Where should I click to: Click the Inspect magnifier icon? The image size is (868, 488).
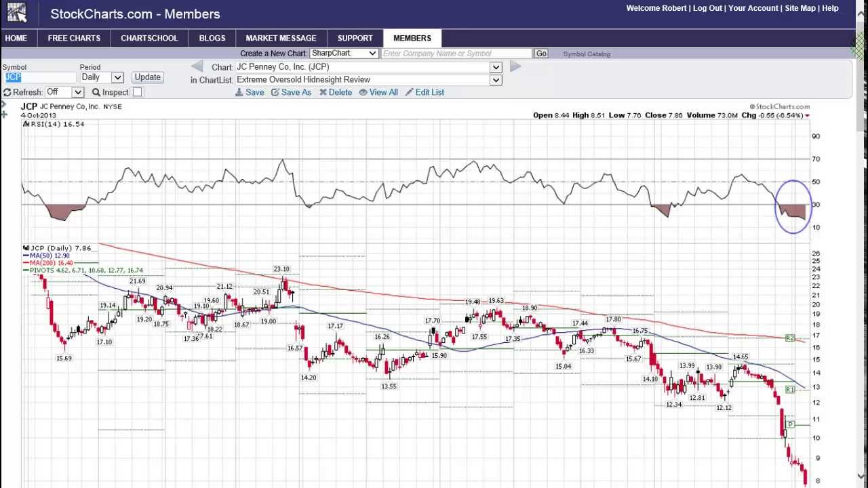(96, 92)
